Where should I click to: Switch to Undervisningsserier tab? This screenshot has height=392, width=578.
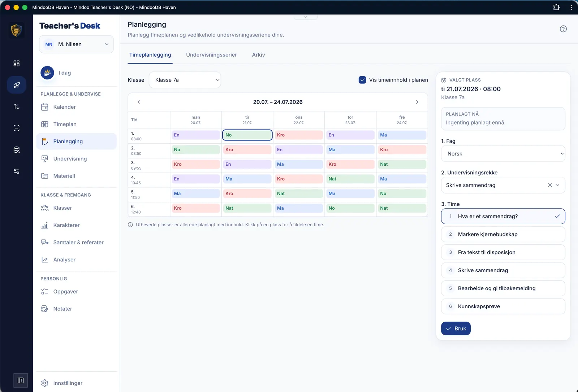point(211,55)
